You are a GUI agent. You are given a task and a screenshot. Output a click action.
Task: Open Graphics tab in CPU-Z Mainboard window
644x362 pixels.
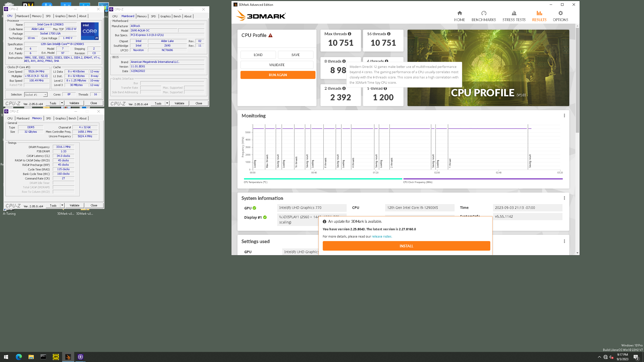click(165, 16)
